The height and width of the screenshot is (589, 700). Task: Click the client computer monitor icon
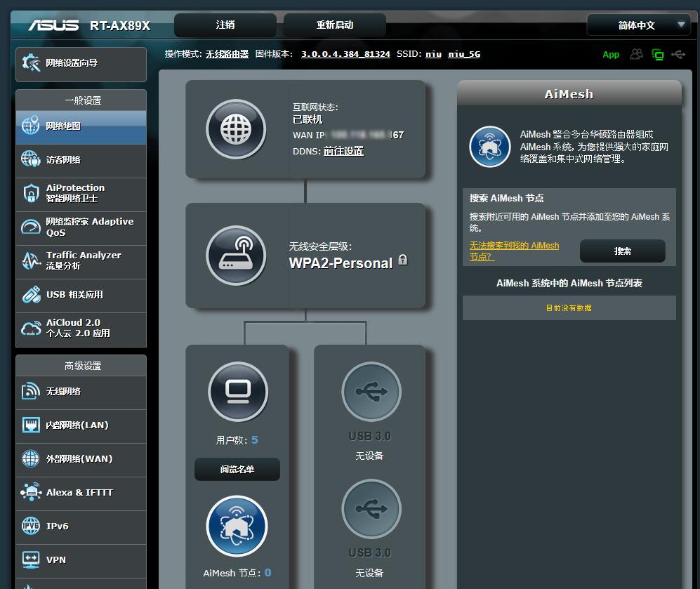pos(238,391)
